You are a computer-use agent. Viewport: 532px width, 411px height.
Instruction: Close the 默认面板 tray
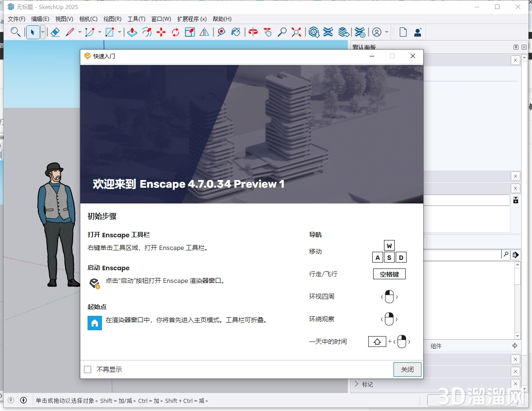[524, 47]
